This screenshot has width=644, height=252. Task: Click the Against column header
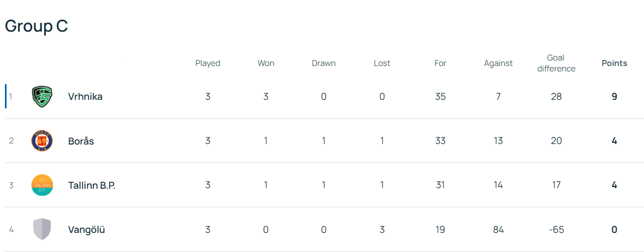(498, 63)
